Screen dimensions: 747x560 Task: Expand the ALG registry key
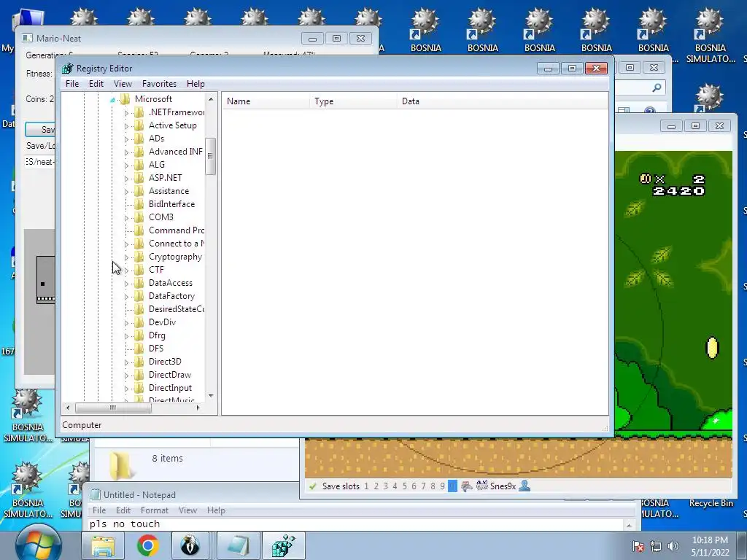click(x=126, y=166)
